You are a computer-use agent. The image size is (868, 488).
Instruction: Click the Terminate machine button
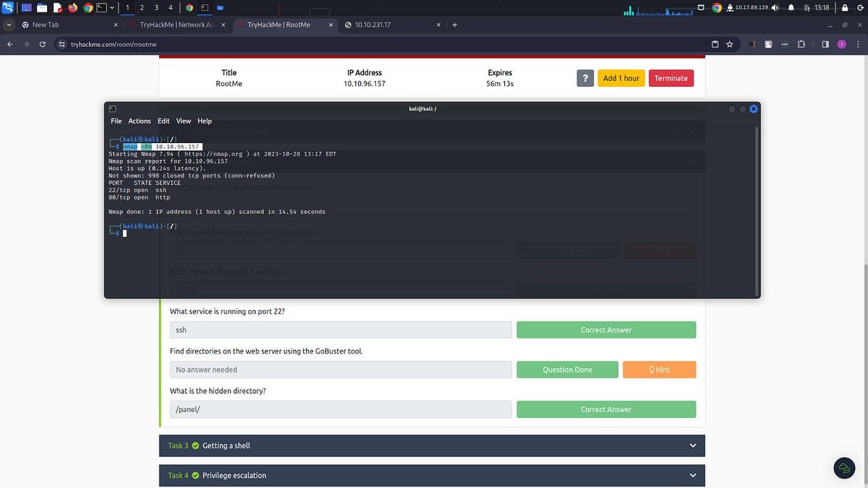click(x=671, y=77)
